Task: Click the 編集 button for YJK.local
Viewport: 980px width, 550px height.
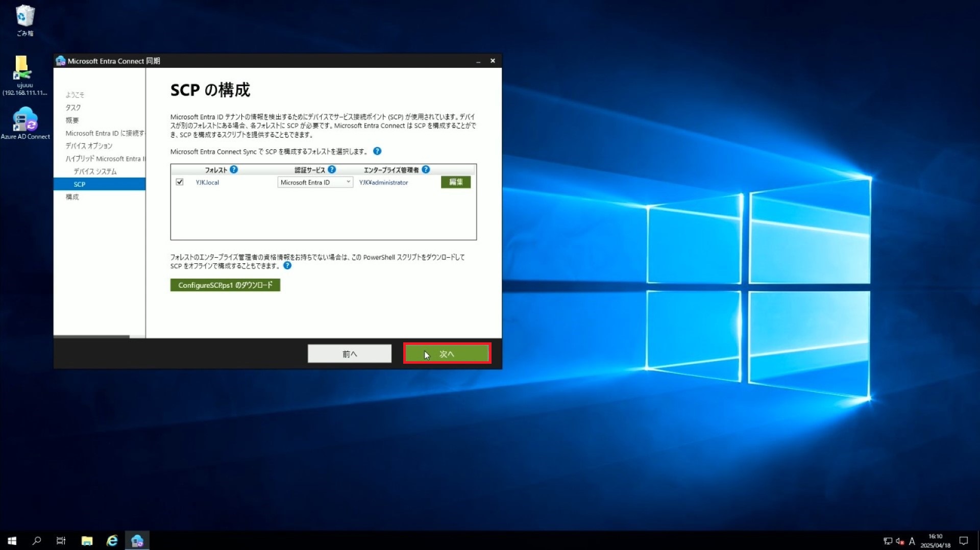Action: coord(456,182)
